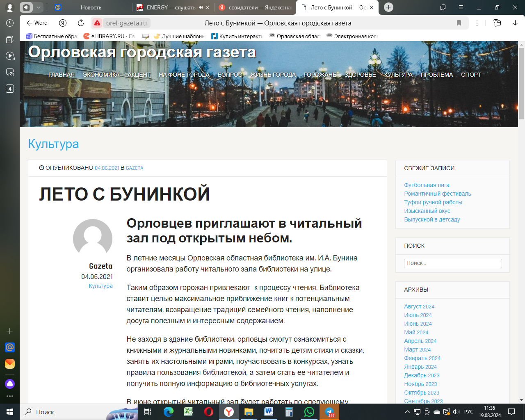Click the Поиск search field in sidebar widget
Viewport: 525px width, 420px height.
(453, 263)
